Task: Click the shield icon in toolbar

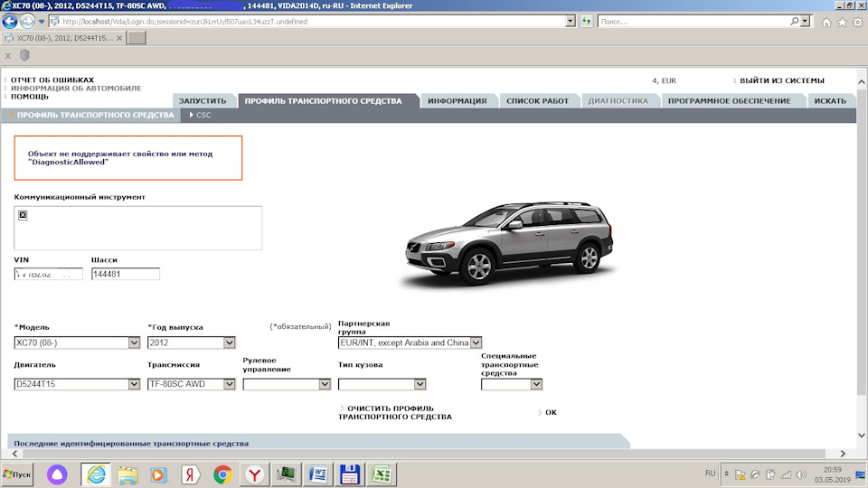Action: (24, 55)
